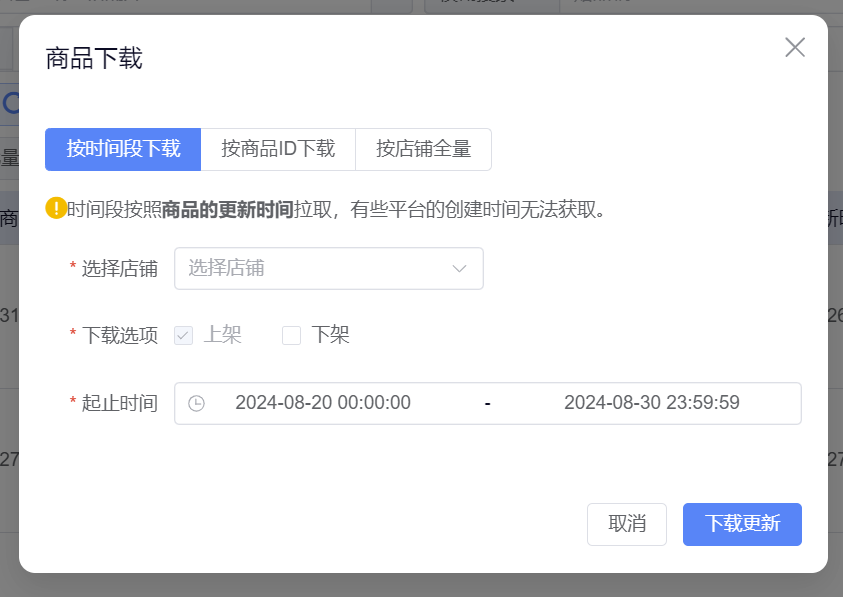Click the bold 商品的更新时间 text
Image resolution: width=843 pixels, height=597 pixels.
[227, 209]
